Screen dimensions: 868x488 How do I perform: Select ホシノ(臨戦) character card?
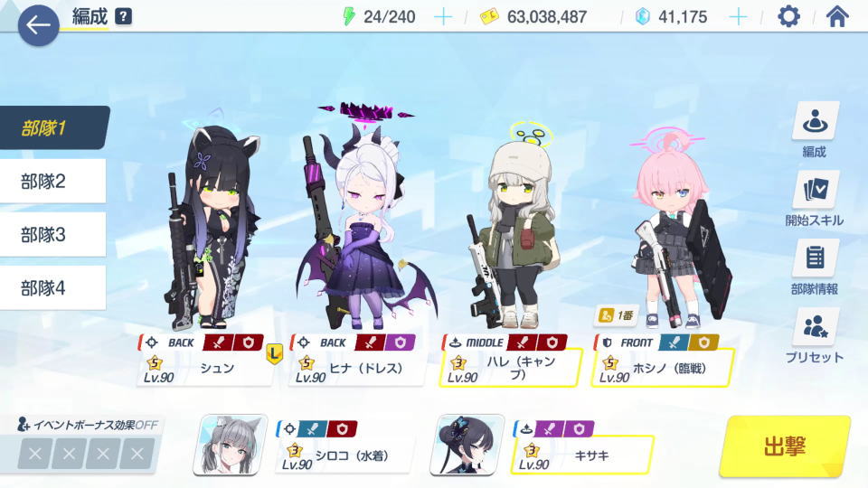[663, 360]
